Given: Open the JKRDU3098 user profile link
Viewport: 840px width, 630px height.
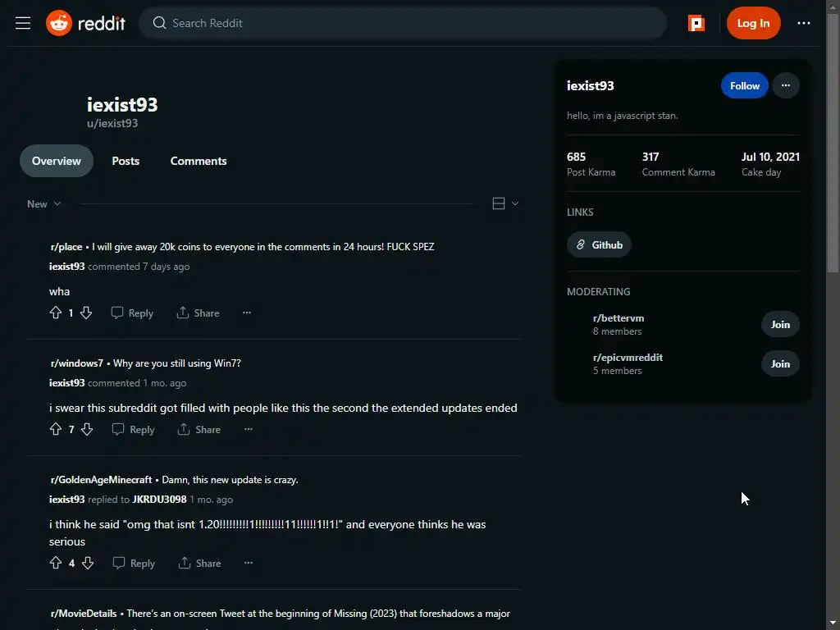Looking at the screenshot, I should 159,500.
